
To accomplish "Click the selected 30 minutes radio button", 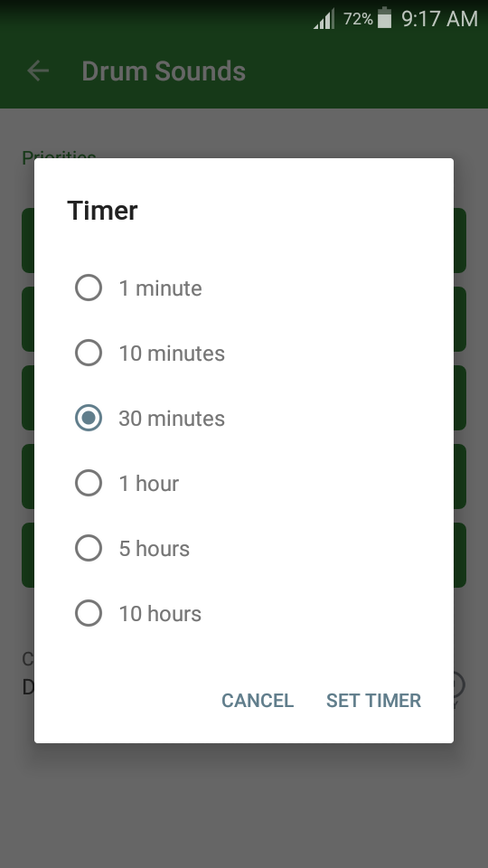I will coord(89,418).
